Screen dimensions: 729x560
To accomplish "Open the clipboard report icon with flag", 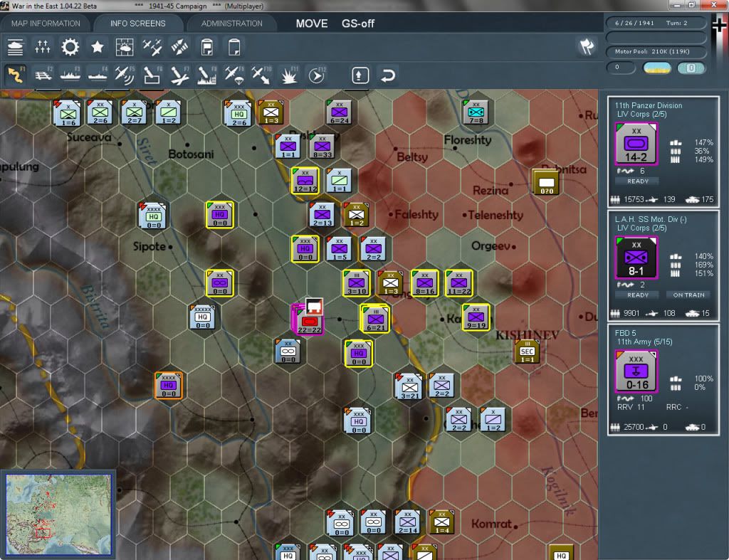I will coord(207,47).
